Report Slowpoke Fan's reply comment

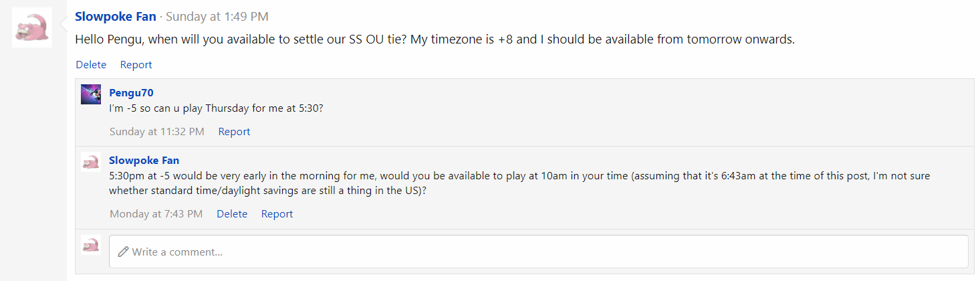click(x=277, y=214)
